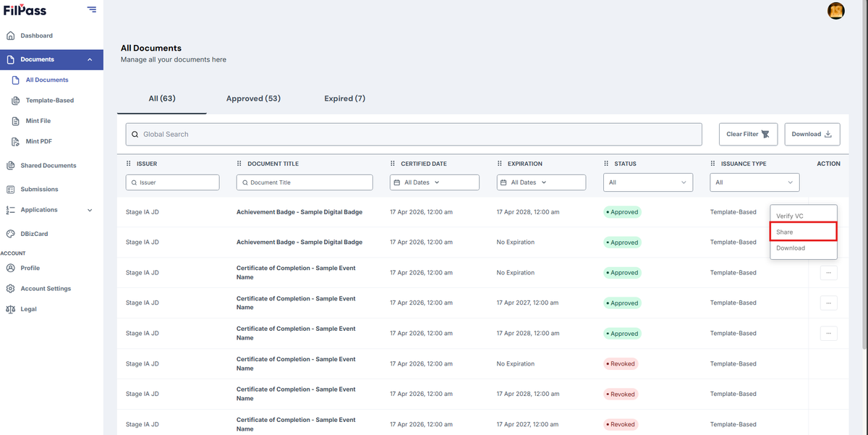The image size is (868, 435).
Task: Click the magnifier icon in Global Search
Action: coord(135,135)
